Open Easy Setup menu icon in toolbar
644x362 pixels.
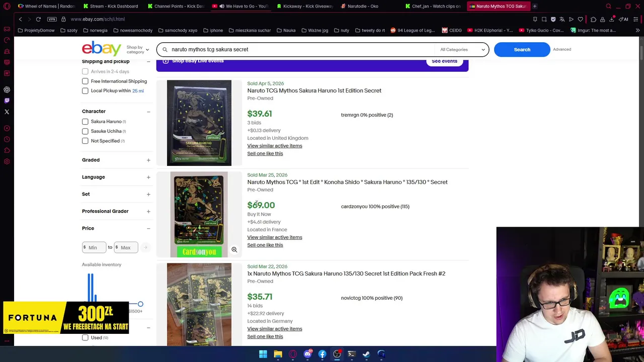pos(636,19)
